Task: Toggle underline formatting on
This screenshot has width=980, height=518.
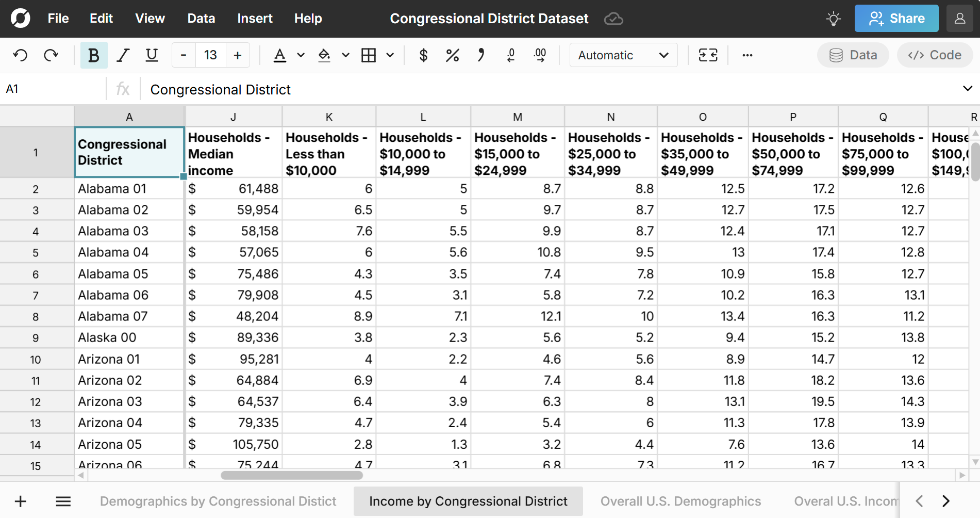Action: point(151,55)
